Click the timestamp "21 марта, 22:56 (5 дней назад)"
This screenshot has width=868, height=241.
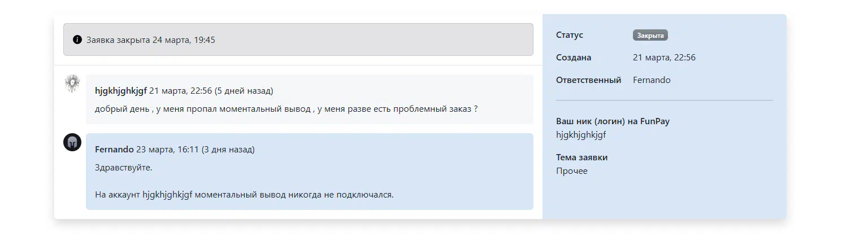point(211,91)
